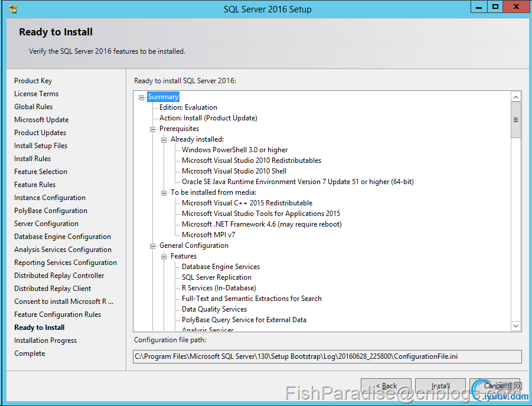
Task: Click Product Updates step in sidebar
Action: click(x=40, y=133)
